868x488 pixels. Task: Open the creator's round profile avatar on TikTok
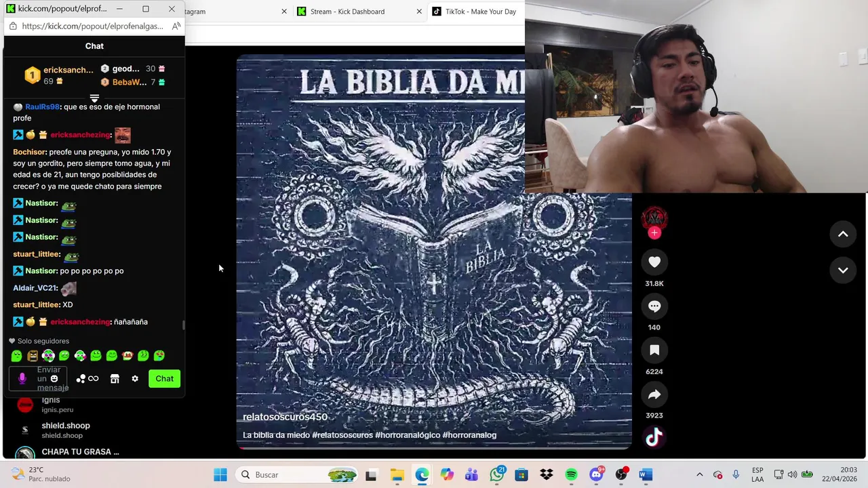pos(654,218)
